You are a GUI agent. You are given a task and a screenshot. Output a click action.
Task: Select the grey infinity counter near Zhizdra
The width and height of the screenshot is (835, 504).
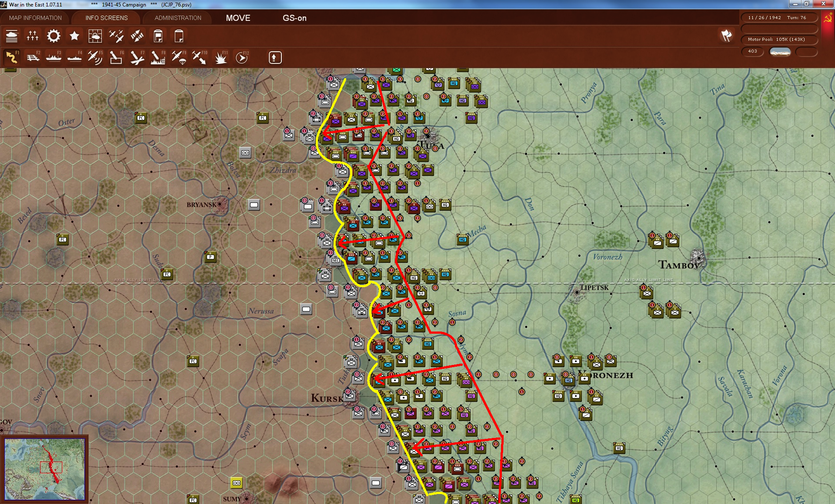(x=245, y=153)
